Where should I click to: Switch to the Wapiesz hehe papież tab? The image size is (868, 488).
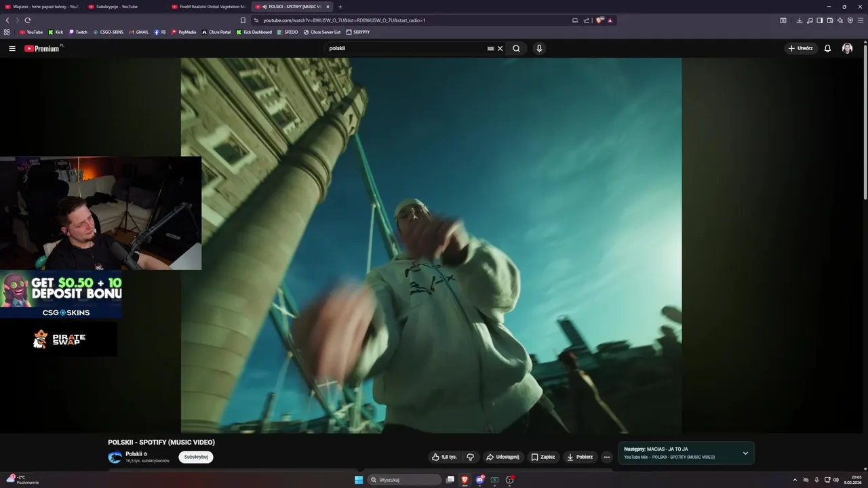tap(42, 7)
